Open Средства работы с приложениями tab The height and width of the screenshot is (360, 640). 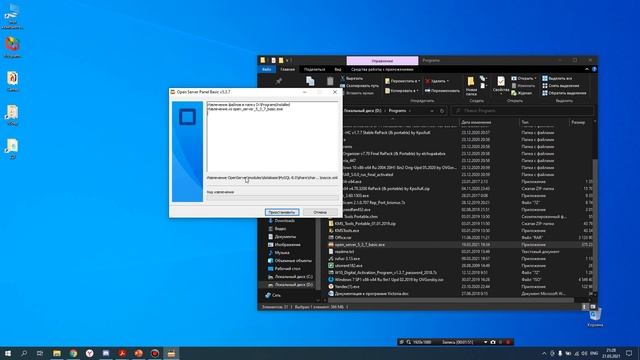[382, 69]
